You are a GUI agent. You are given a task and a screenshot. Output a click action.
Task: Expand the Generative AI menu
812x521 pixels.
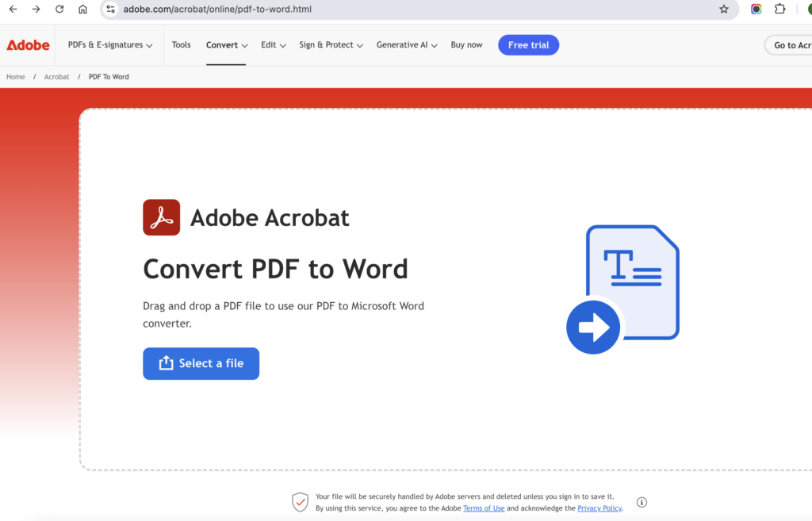coord(407,45)
